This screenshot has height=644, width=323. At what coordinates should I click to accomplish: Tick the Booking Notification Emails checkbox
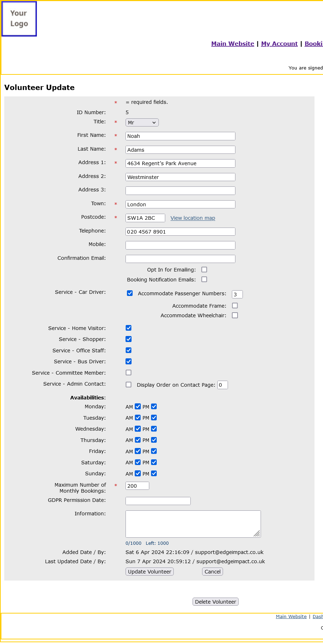[204, 280]
